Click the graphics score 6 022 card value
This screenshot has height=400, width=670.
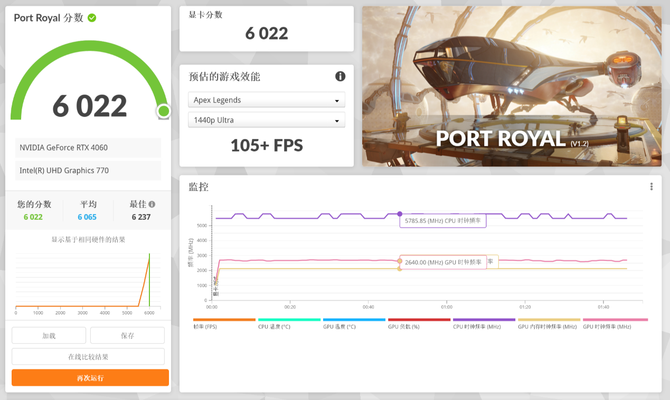[267, 33]
